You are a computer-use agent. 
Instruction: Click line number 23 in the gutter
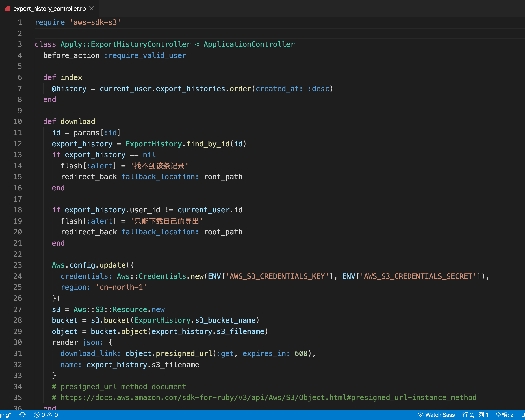[18, 265]
